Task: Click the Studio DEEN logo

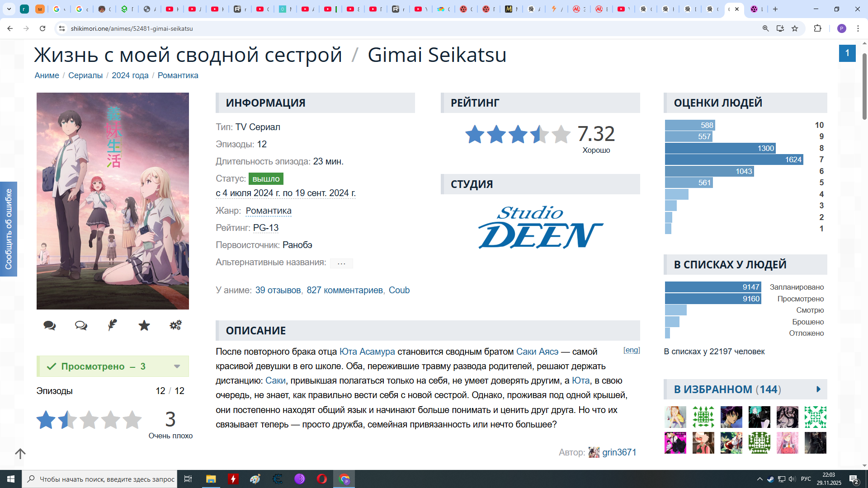Action: [x=540, y=227]
